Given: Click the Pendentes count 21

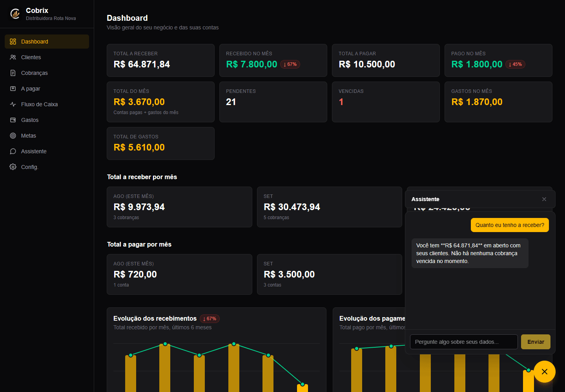Looking at the screenshot, I should pos(231,102).
